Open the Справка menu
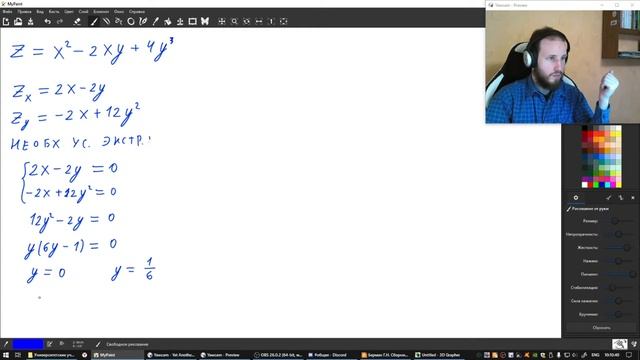Screen dimensions: 640x360 point(137,11)
